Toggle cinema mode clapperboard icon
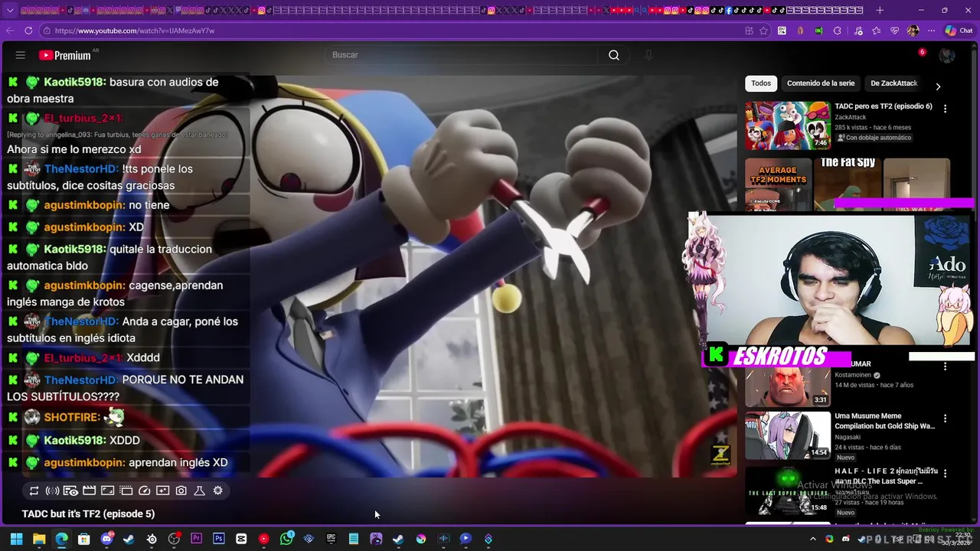The height and width of the screenshot is (551, 980). click(x=89, y=491)
